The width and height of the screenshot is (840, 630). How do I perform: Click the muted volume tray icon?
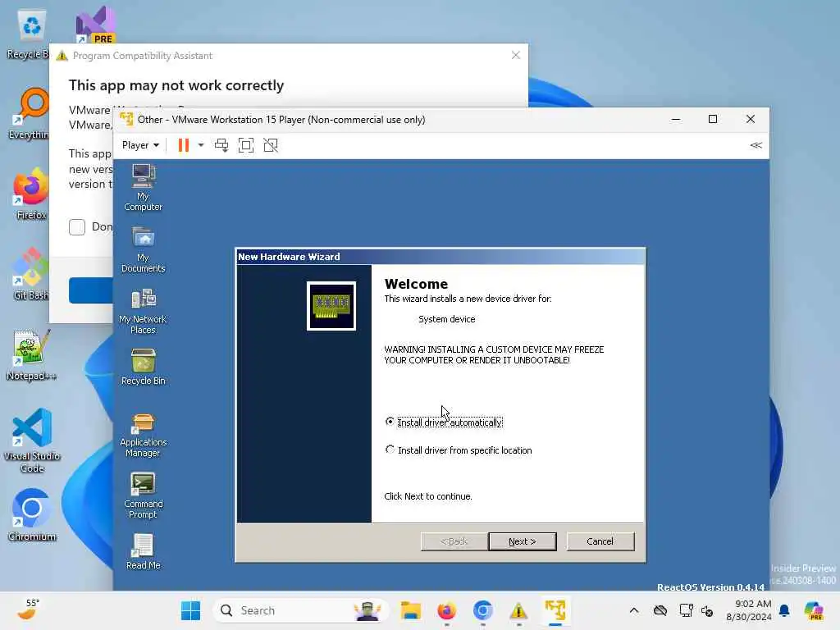coord(707,610)
